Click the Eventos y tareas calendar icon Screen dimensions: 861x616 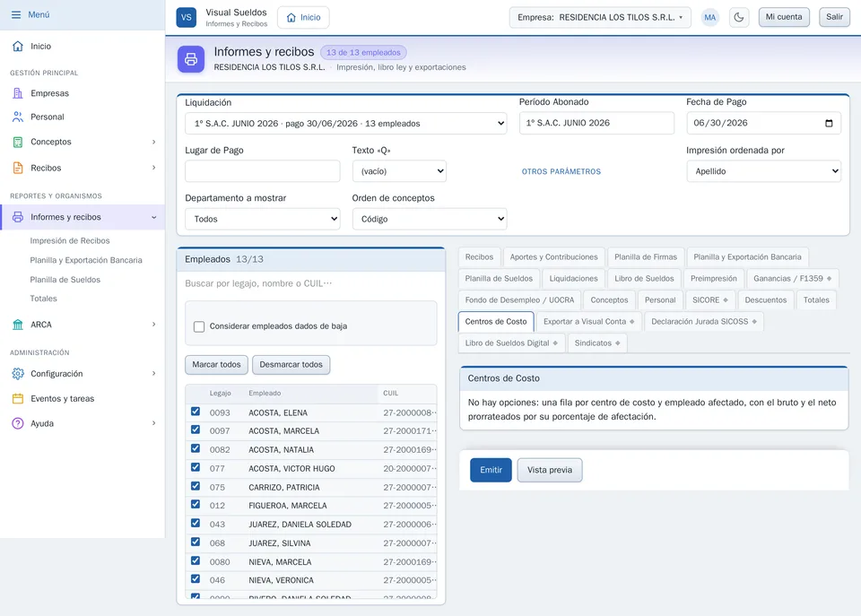pos(18,399)
